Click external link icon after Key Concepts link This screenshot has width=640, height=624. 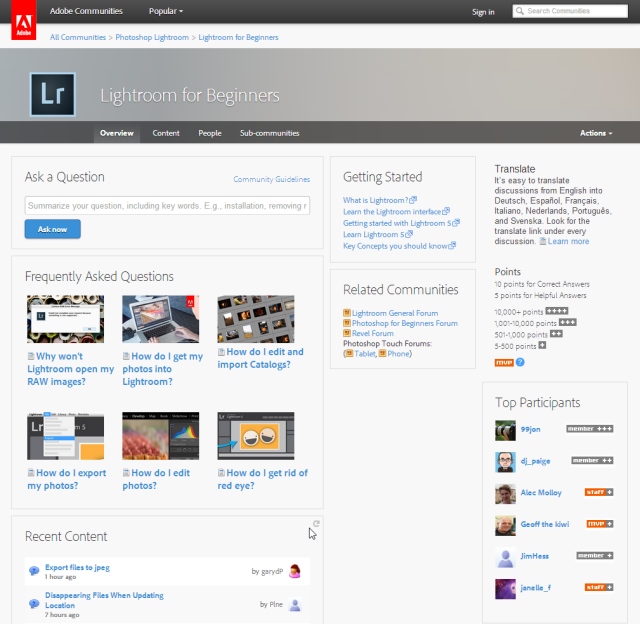(x=452, y=246)
